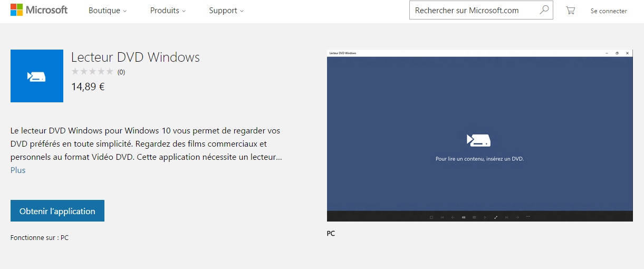Click the Lecteur DVD Windows heading
Viewport: 644px width, 269px height.
(136, 57)
